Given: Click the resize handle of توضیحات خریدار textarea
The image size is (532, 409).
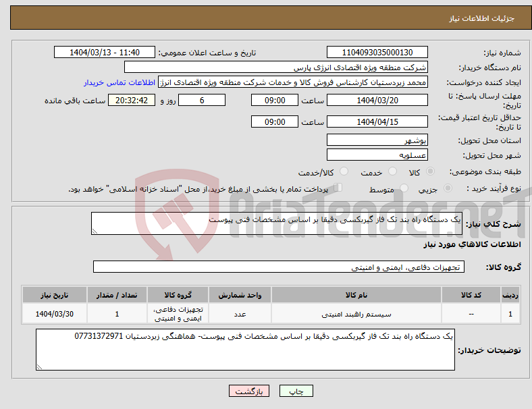Looking at the screenshot, I should click(39, 367).
